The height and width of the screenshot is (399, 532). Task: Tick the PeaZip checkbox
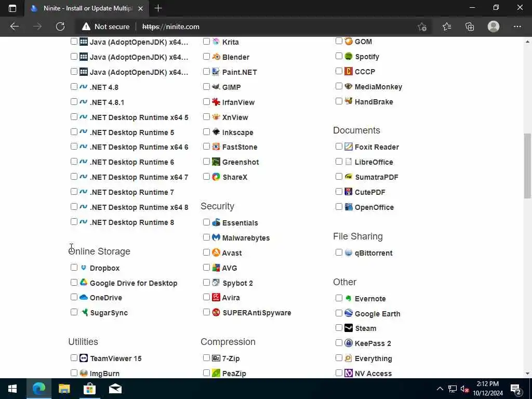pyautogui.click(x=206, y=373)
